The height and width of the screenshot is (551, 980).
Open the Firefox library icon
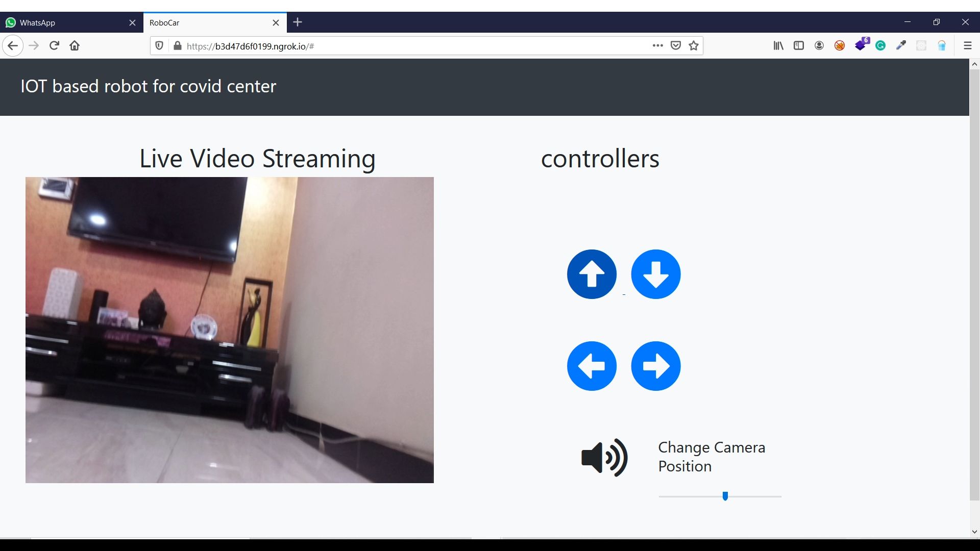tap(778, 46)
